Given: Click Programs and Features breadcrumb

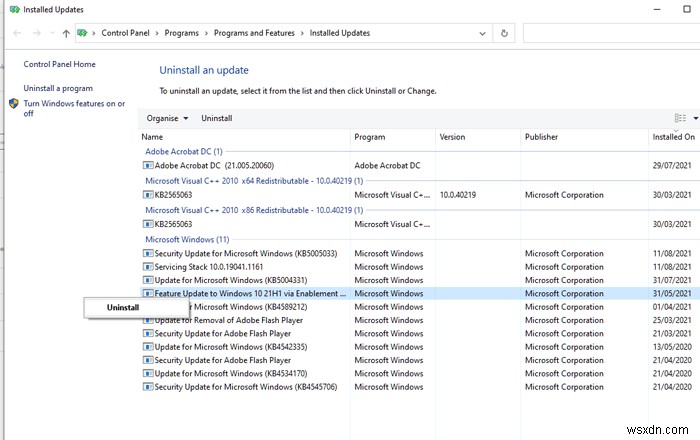Looking at the screenshot, I should [254, 33].
